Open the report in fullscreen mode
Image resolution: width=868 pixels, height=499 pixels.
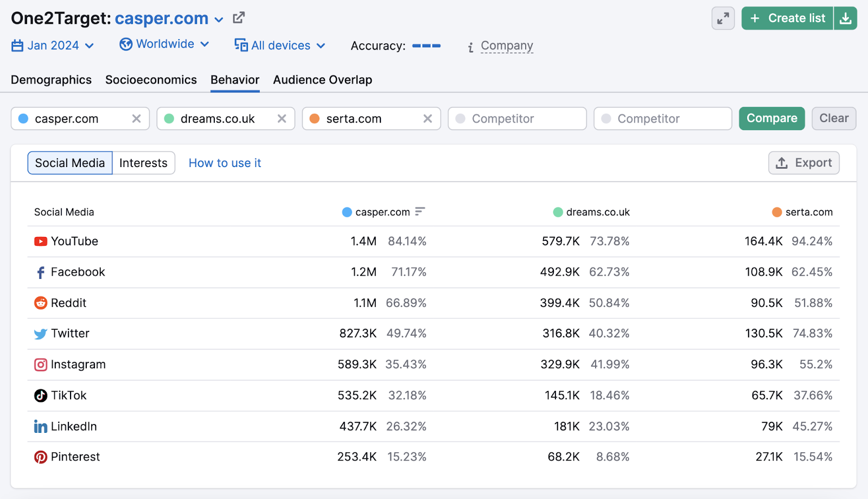pyautogui.click(x=722, y=17)
